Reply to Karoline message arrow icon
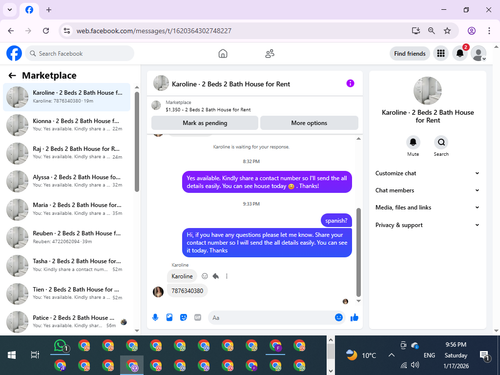Viewport: 500px width, 375px height. click(x=216, y=276)
